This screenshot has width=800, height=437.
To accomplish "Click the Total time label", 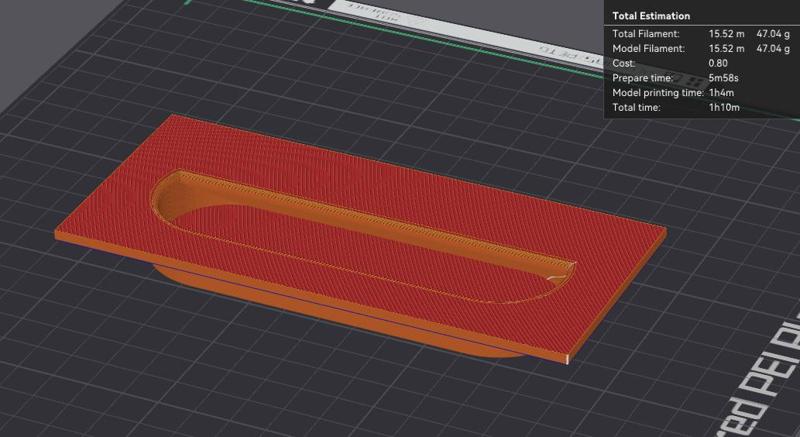I will pos(636,108).
